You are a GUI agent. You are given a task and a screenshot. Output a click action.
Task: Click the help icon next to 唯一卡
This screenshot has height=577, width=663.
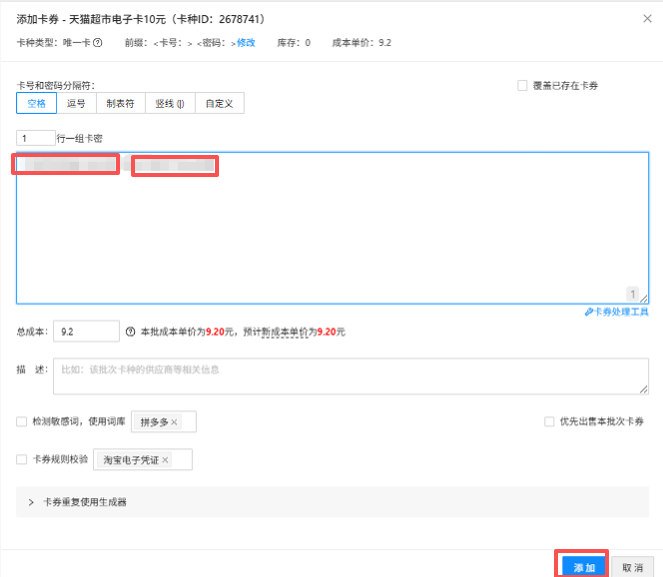98,43
